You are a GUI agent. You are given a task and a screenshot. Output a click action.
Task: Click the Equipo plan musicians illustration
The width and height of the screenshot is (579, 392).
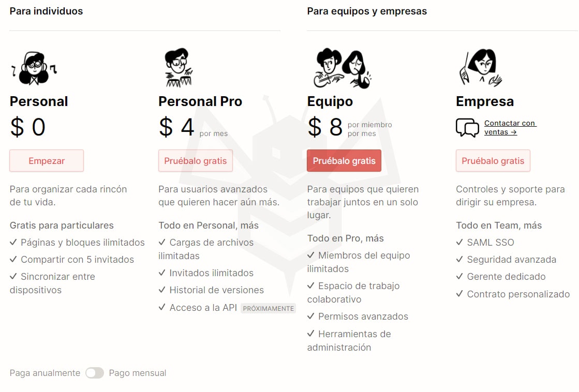tap(342, 68)
